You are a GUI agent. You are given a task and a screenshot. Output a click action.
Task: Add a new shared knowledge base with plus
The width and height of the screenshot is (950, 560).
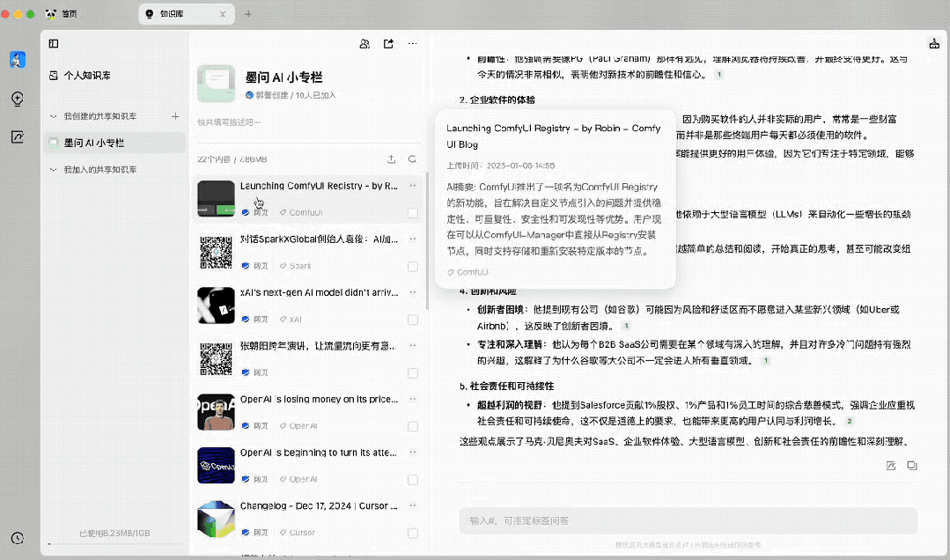point(175,115)
